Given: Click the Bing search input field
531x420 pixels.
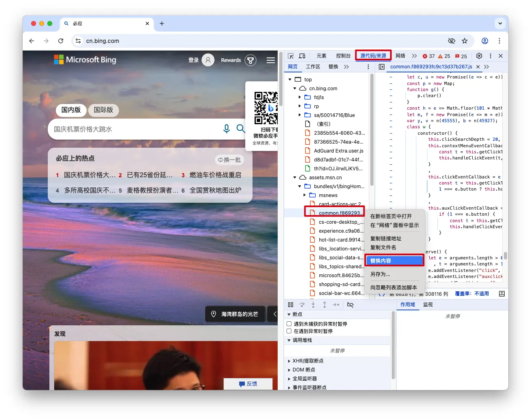Looking at the screenshot, I should click(x=134, y=129).
